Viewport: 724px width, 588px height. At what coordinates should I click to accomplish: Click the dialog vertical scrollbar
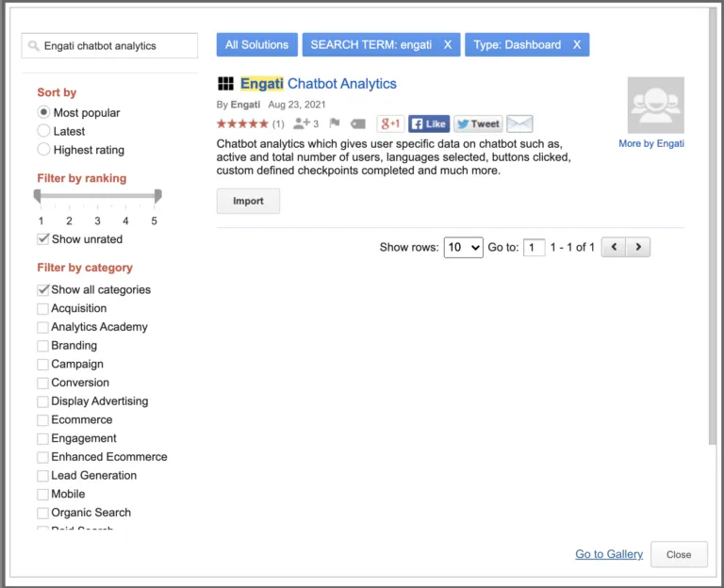pos(713,226)
